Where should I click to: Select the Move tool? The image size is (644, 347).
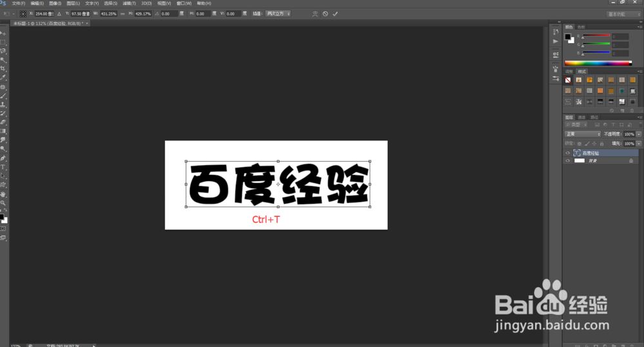click(x=3, y=33)
